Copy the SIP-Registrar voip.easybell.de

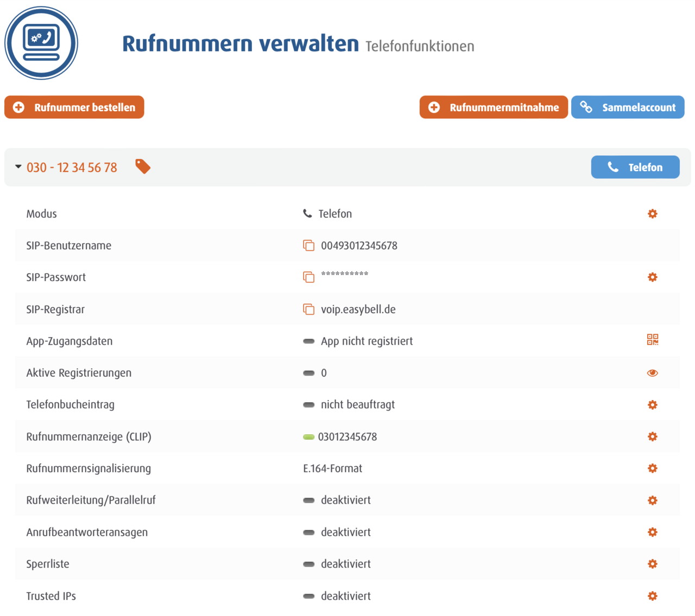coord(308,309)
